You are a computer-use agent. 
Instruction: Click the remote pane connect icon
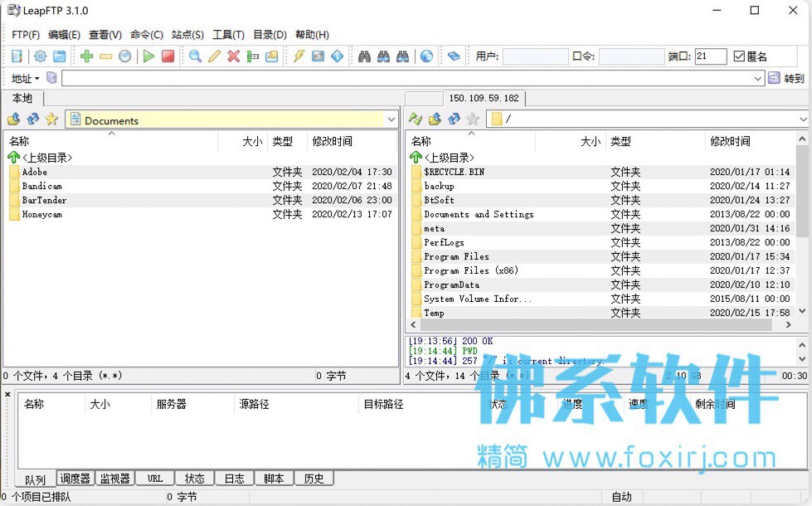(416, 119)
